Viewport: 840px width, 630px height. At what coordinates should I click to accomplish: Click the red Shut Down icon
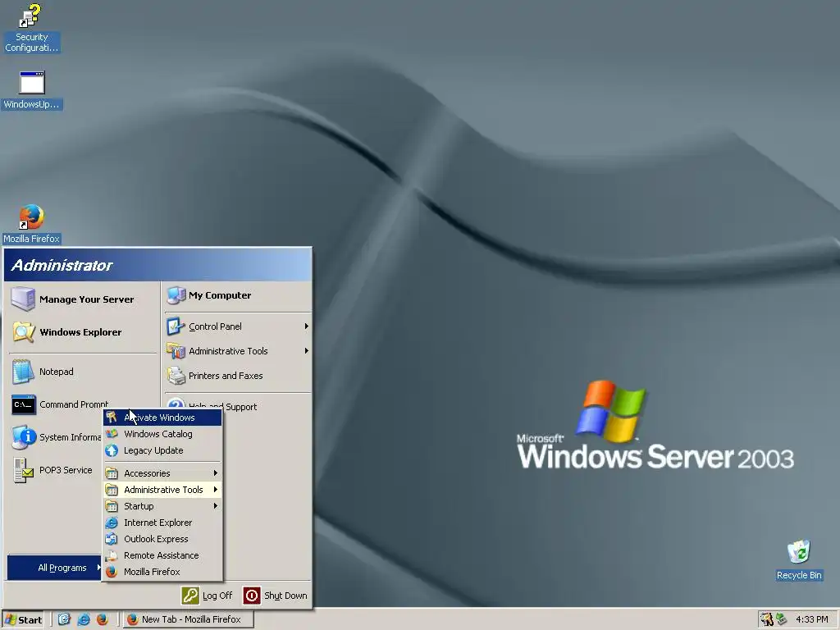[252, 596]
